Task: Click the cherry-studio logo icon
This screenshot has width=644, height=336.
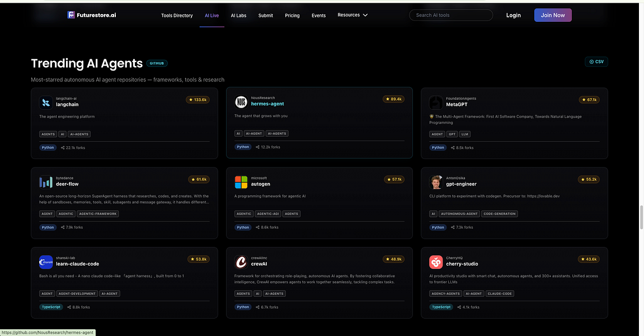Action: 436,262
